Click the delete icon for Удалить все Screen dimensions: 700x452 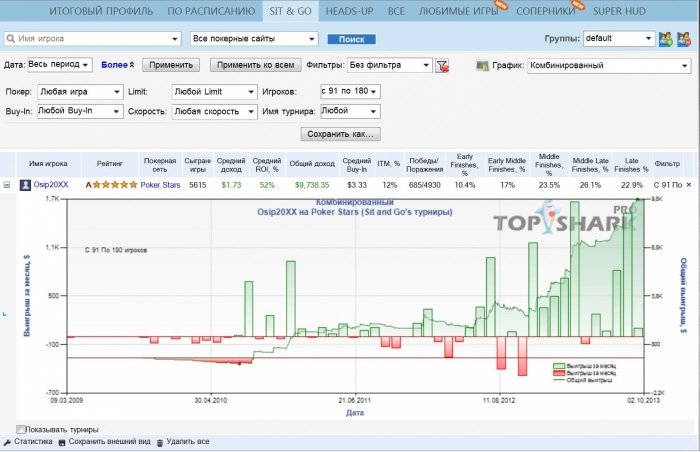point(160,441)
